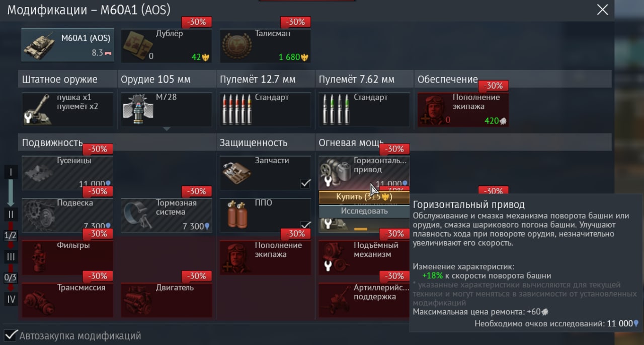Expand the dropdown arrow under M728 gun
This screenshot has width=644, height=345.
click(x=167, y=129)
